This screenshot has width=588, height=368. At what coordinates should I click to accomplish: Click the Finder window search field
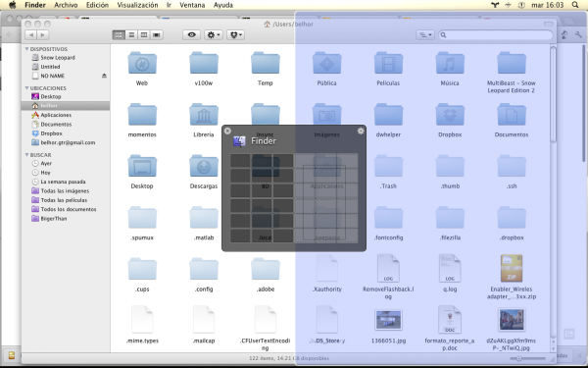pyautogui.click(x=495, y=35)
